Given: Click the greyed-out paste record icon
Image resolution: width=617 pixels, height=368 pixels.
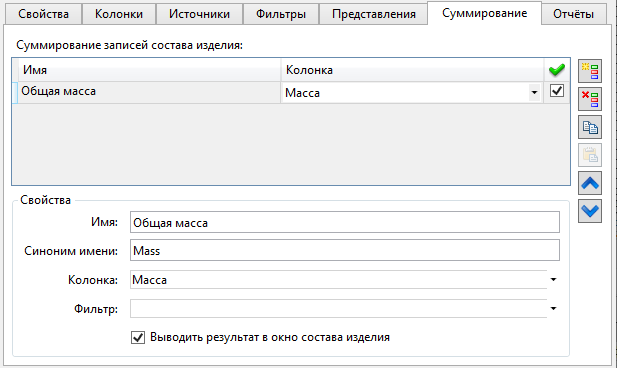Looking at the screenshot, I should click(x=589, y=155).
